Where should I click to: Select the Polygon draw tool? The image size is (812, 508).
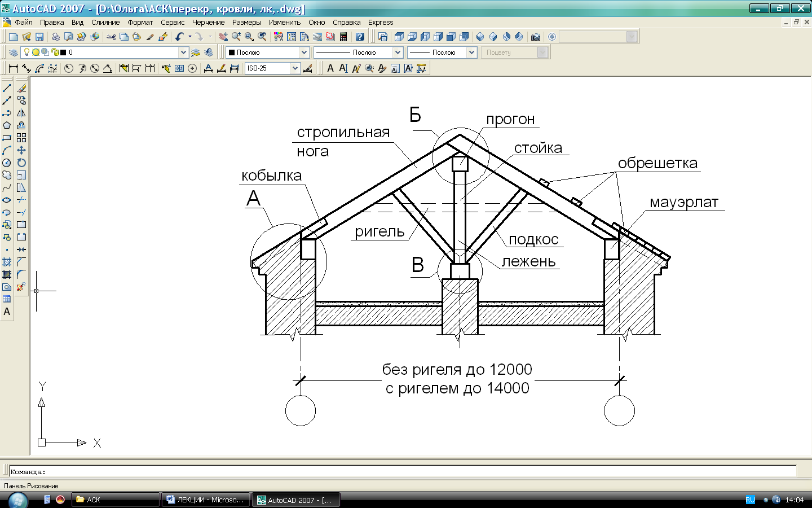pyautogui.click(x=7, y=125)
